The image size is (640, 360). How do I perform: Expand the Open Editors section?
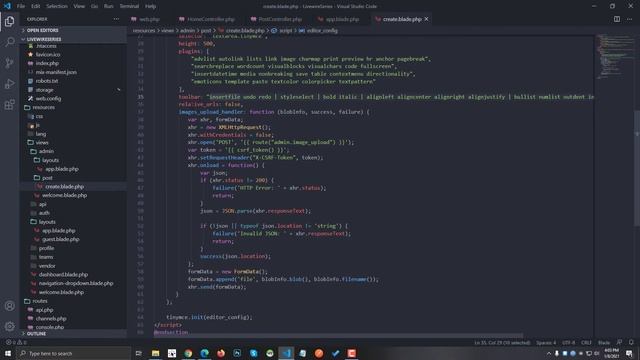pos(42,30)
